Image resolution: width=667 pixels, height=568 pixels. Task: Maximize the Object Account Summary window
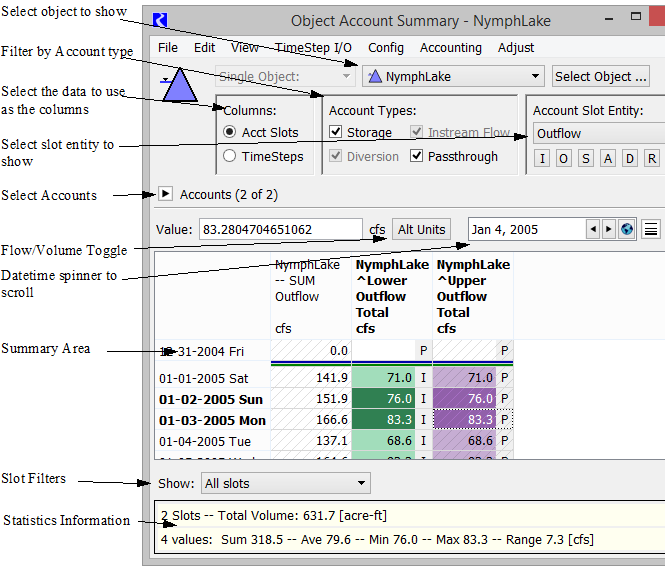click(636, 17)
